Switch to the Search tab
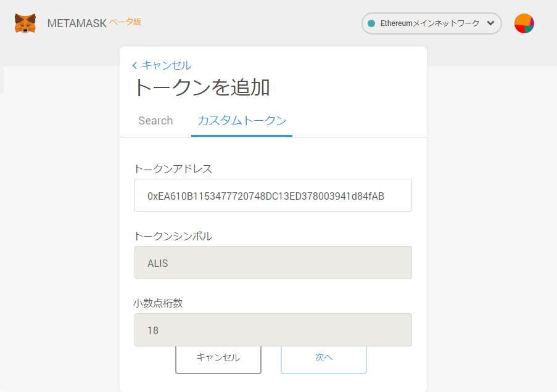557x392 pixels. tap(155, 121)
